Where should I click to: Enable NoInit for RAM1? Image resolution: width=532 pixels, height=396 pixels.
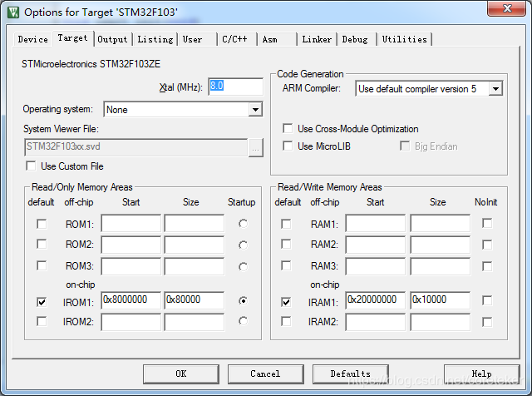[487, 224]
